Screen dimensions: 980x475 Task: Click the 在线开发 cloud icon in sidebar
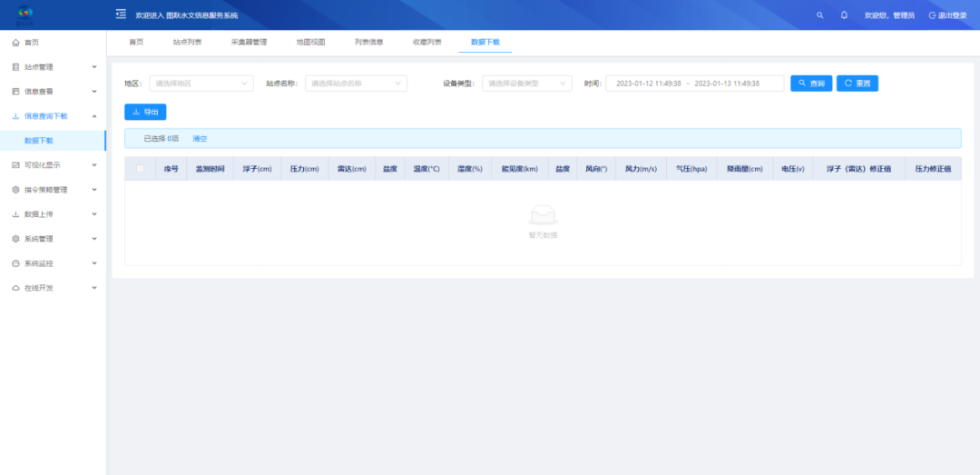click(x=16, y=288)
